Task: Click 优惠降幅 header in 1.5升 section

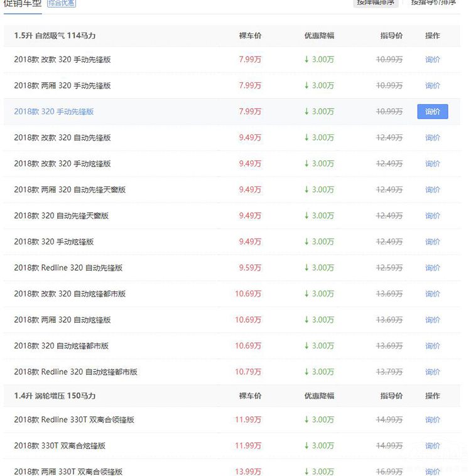Action: coord(320,36)
